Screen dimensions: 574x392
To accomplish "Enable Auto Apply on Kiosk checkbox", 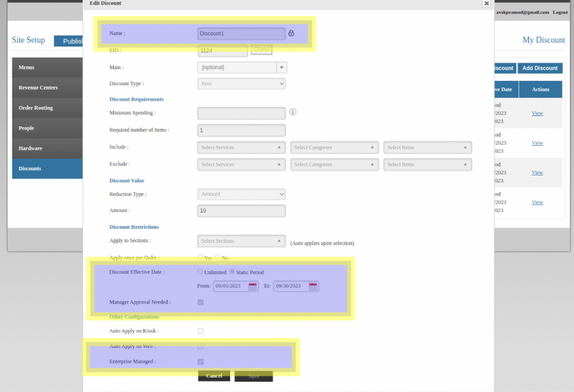I will pyautogui.click(x=201, y=331).
